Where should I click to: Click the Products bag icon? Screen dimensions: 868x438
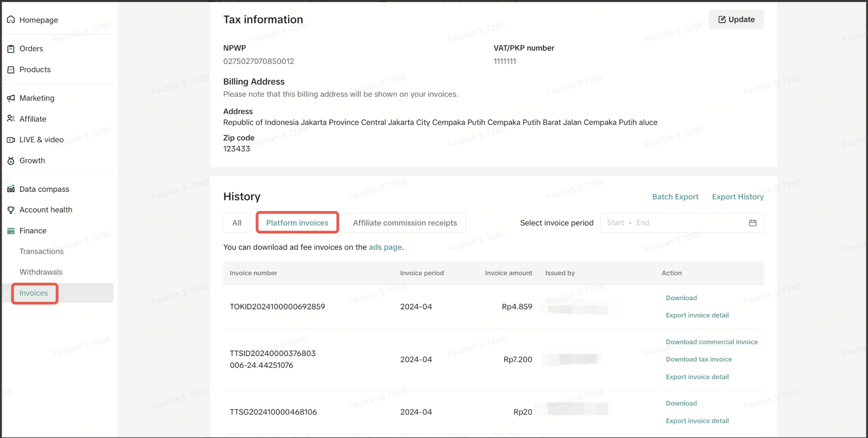11,69
